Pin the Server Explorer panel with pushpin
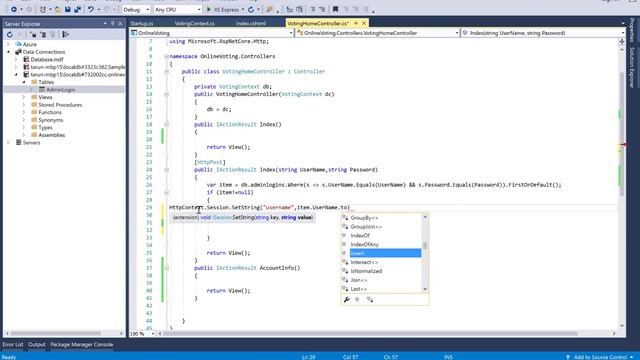The image size is (640, 360). 113,24
